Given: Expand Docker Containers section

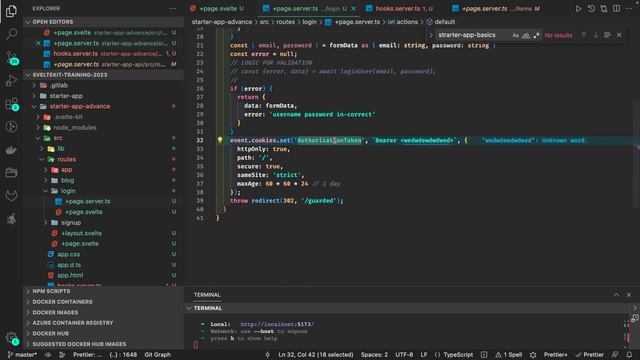Looking at the screenshot, I should click(x=62, y=302).
